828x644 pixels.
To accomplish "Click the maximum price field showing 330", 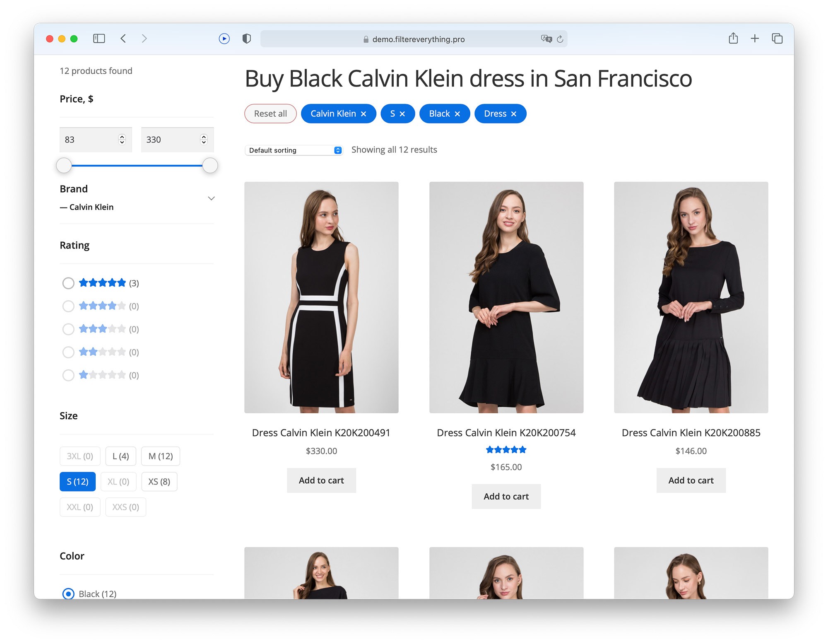I will pos(177,140).
